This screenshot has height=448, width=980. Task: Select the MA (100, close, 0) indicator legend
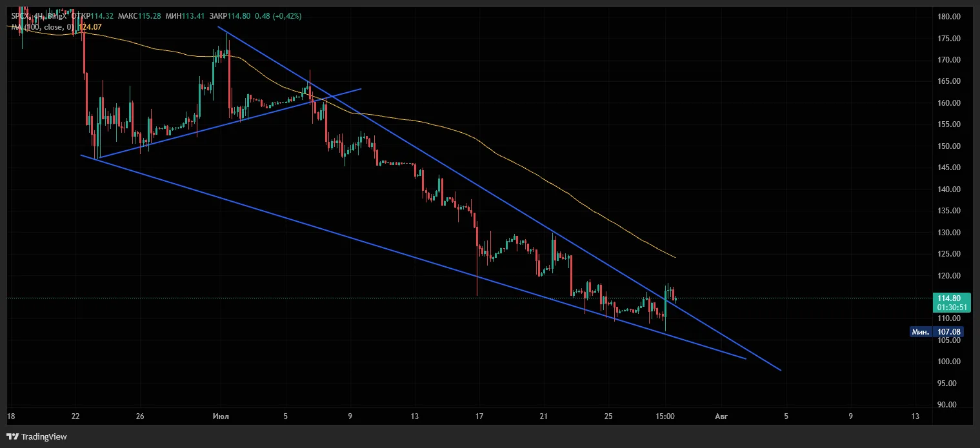coord(43,26)
